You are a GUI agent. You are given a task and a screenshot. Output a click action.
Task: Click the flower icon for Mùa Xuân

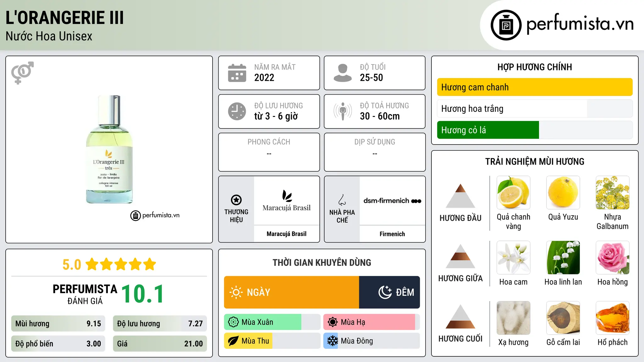(233, 322)
